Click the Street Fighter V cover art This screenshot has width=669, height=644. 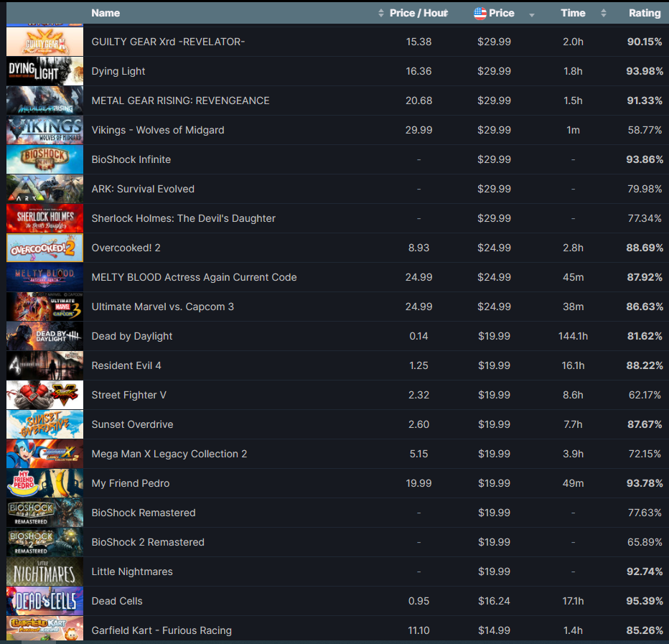click(x=45, y=395)
